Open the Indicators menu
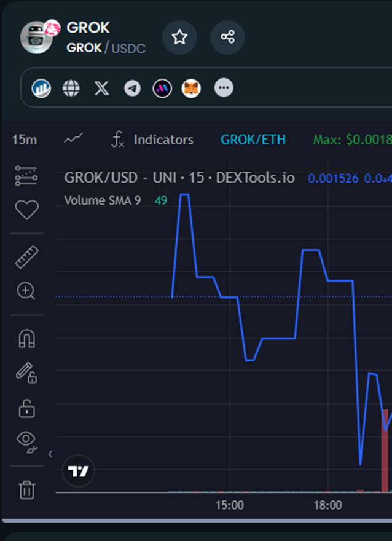The height and width of the screenshot is (541, 392). pos(152,140)
